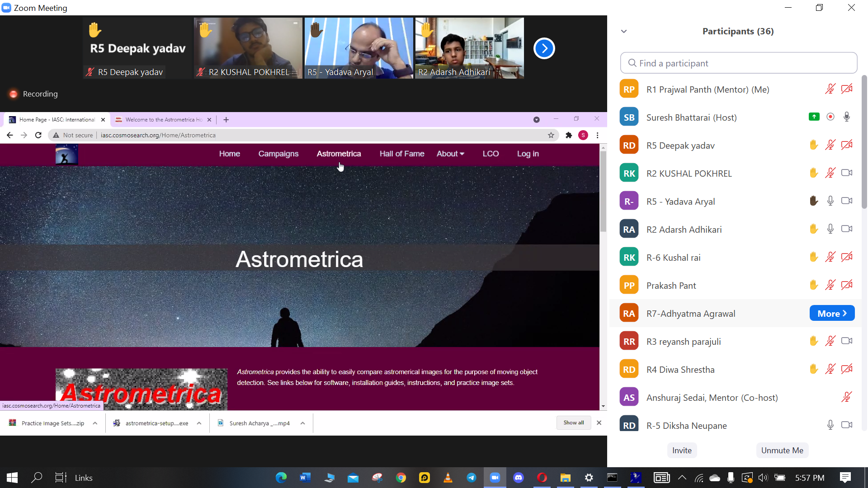Expand options for Suresh Acharya mp4 download
The width and height of the screenshot is (868, 488).
click(x=302, y=423)
